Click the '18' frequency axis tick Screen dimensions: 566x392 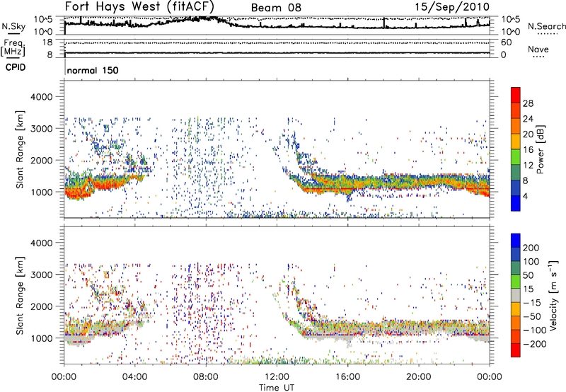point(47,42)
